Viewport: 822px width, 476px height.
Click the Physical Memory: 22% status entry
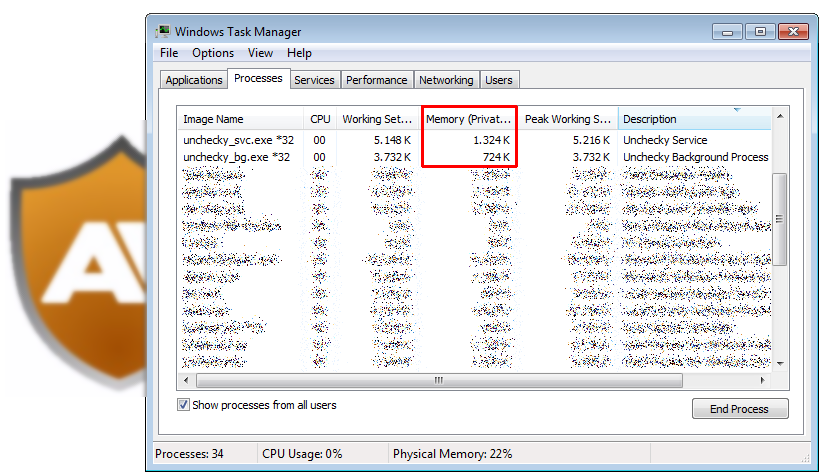[x=452, y=454]
